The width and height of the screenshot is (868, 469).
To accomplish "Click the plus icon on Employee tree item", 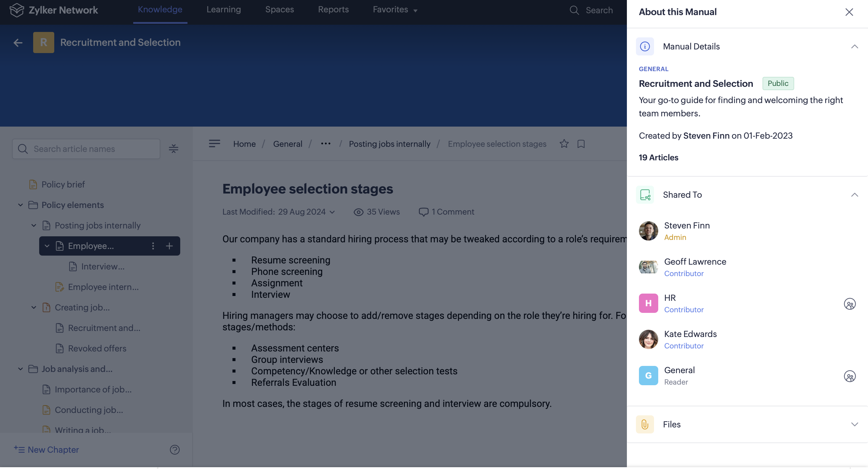I will pyautogui.click(x=169, y=246).
